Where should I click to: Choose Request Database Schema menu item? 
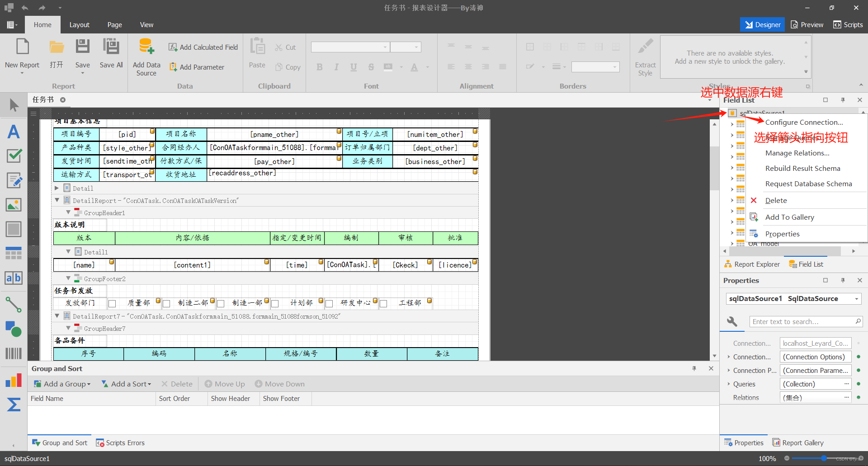click(x=808, y=184)
